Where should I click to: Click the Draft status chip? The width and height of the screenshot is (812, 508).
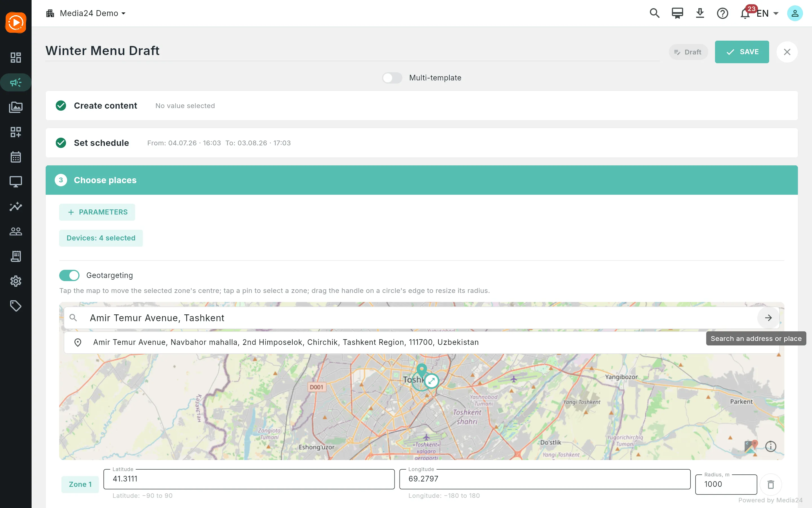pyautogui.click(x=688, y=52)
